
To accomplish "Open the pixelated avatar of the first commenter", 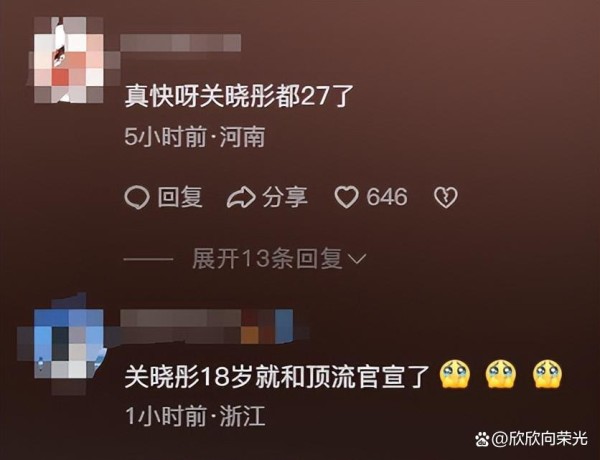I will (69, 60).
